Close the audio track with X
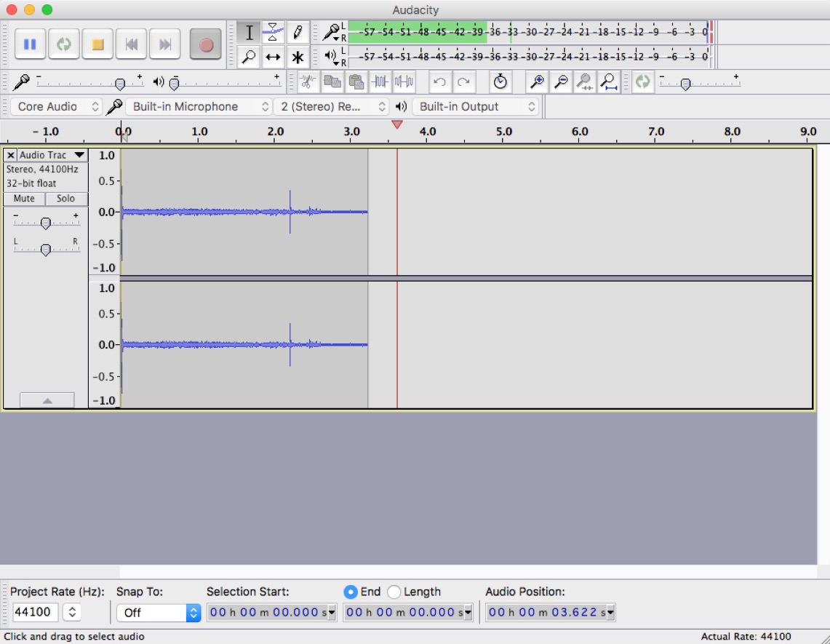This screenshot has width=830, height=644. 10,155
